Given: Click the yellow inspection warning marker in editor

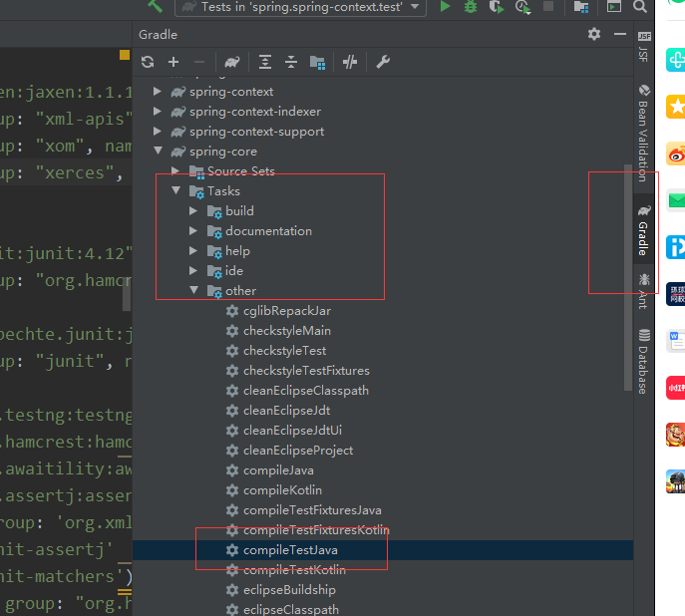Looking at the screenshot, I should tap(125, 55).
